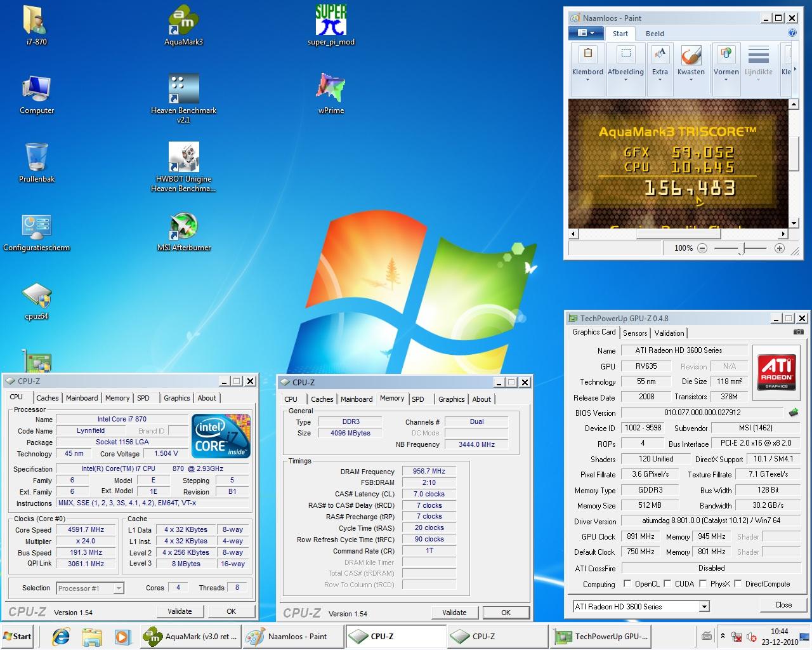Screen dimensions: 812x650
Task: Launch MSI Afterburner shortcut
Action: (183, 232)
